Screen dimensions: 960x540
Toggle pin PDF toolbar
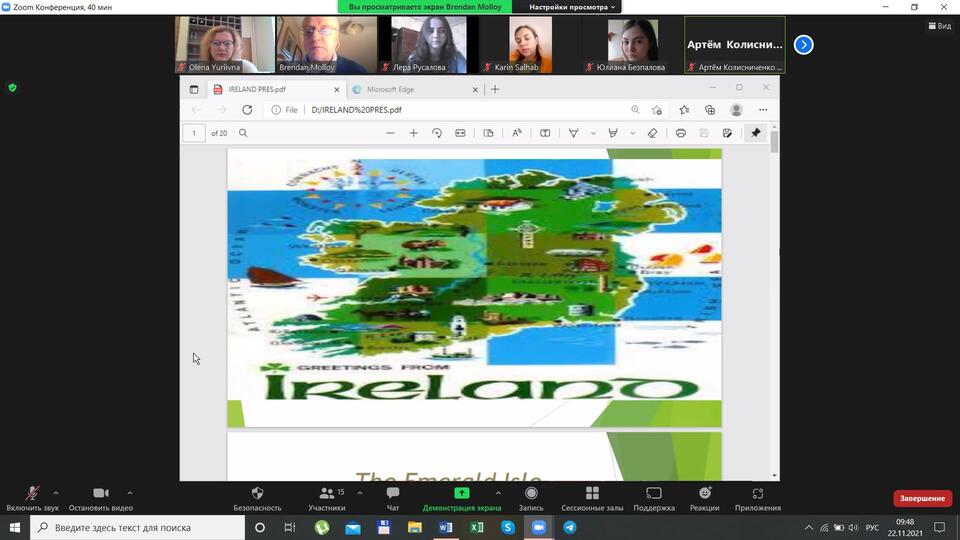tap(756, 133)
